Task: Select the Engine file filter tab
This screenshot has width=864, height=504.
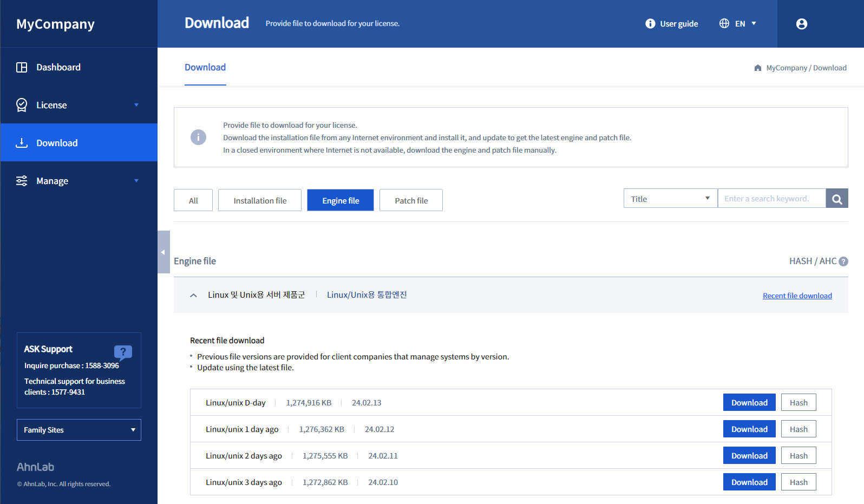Action: click(x=341, y=200)
